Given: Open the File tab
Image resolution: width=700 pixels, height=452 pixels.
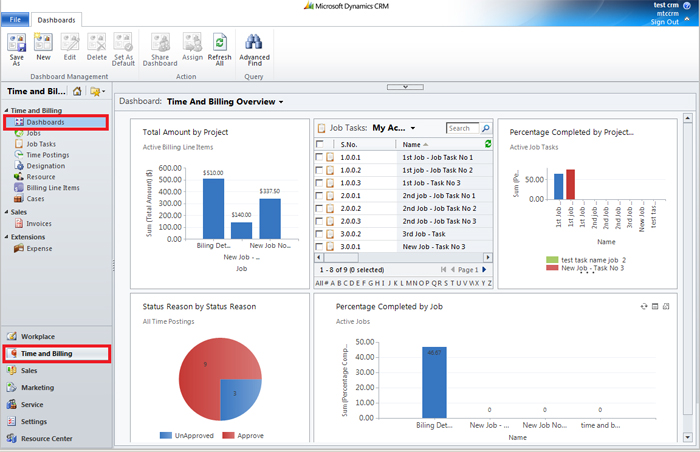Looking at the screenshot, I should tap(14, 19).
